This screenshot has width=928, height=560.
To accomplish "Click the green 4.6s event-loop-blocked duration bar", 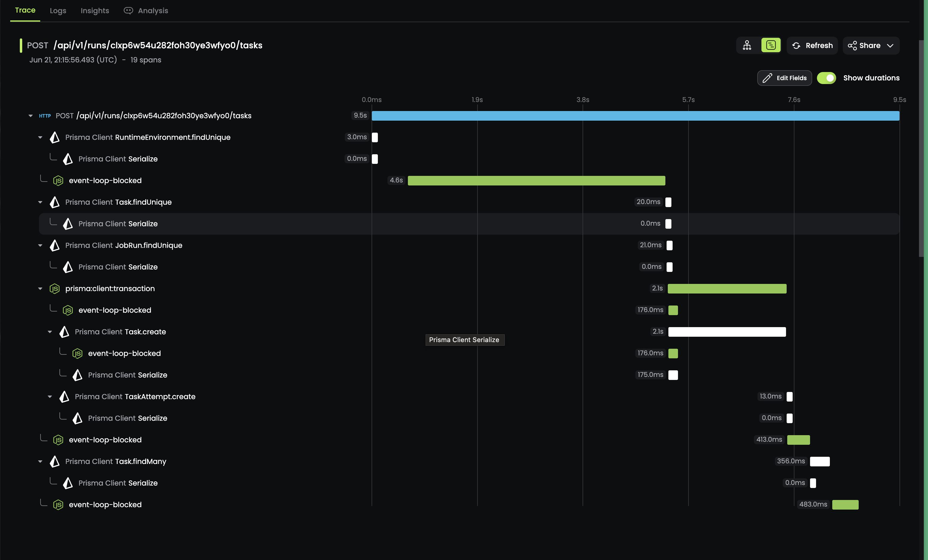I will (x=536, y=180).
